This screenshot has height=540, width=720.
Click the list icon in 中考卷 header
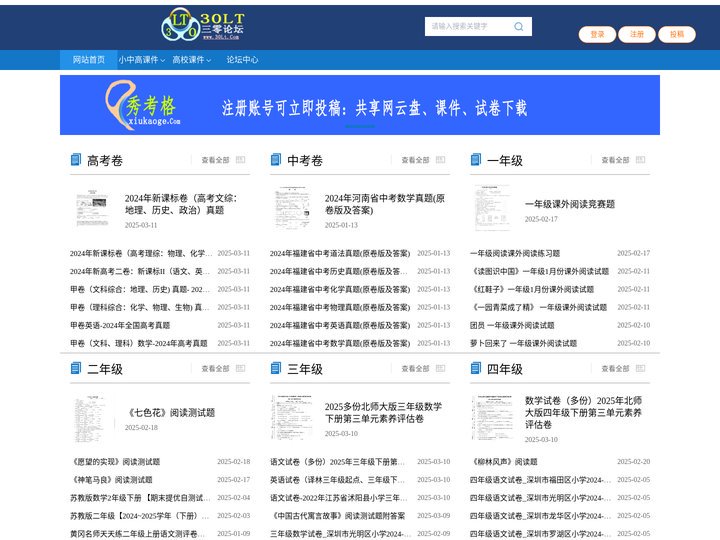tap(440, 160)
